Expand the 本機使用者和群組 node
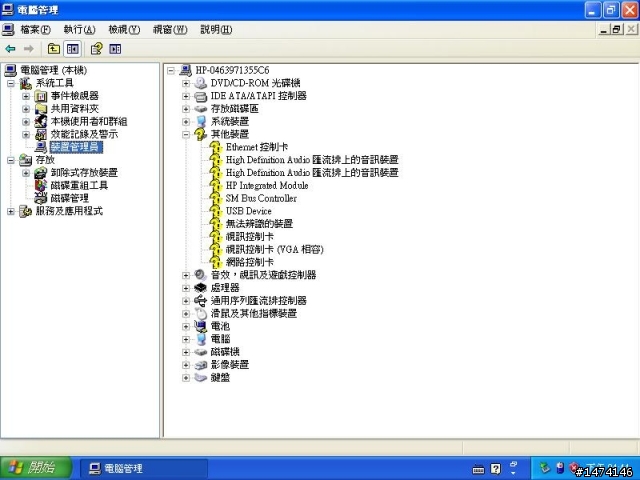640x480 pixels. (x=26, y=122)
